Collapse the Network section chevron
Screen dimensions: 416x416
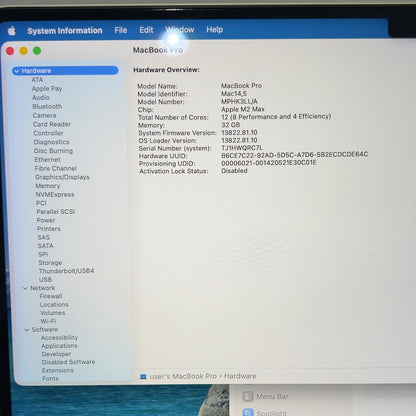(x=25, y=288)
